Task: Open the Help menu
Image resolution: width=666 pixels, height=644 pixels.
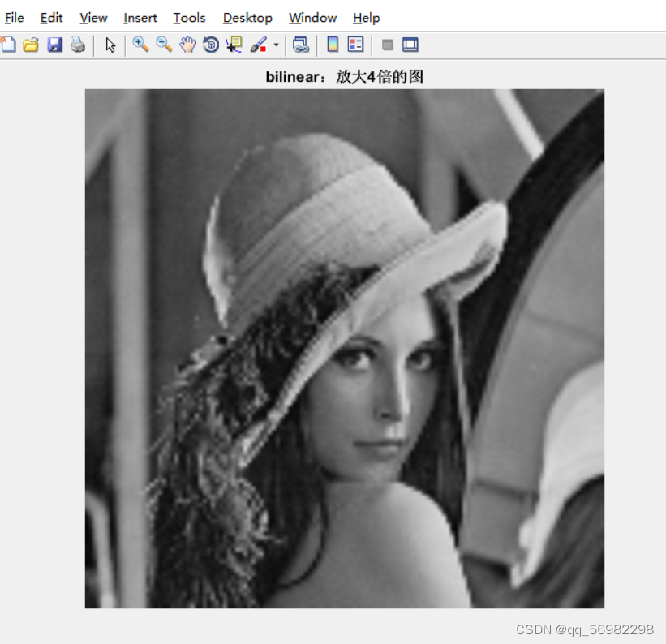Action: click(x=366, y=18)
